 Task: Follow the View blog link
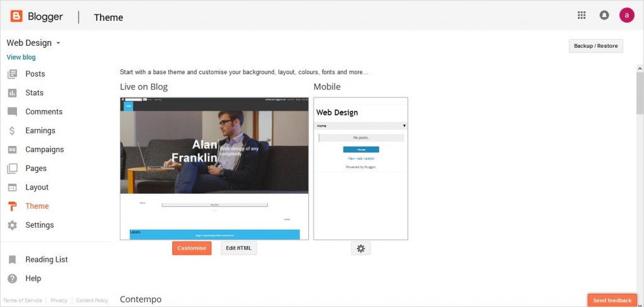point(21,57)
